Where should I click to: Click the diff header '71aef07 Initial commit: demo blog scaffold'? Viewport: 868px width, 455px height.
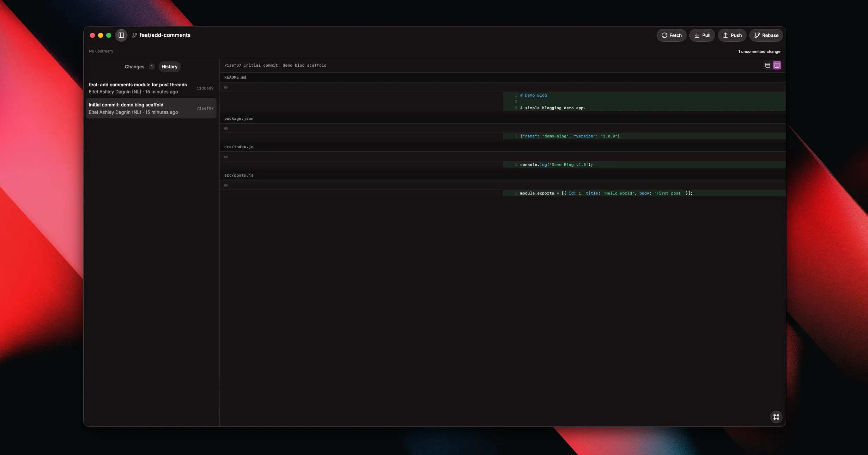tap(275, 65)
